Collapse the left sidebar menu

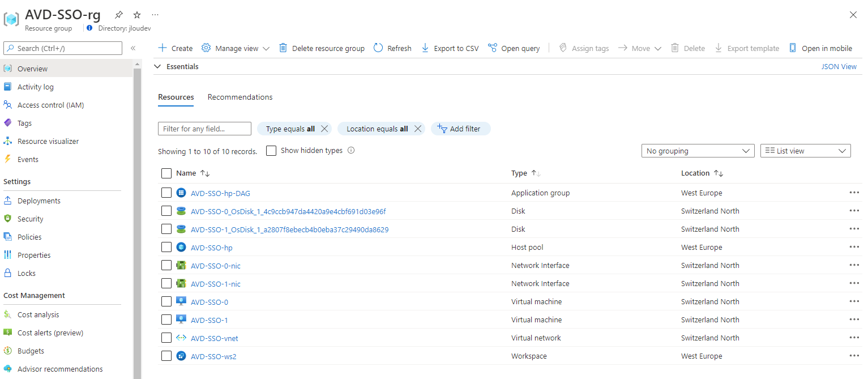tap(133, 48)
